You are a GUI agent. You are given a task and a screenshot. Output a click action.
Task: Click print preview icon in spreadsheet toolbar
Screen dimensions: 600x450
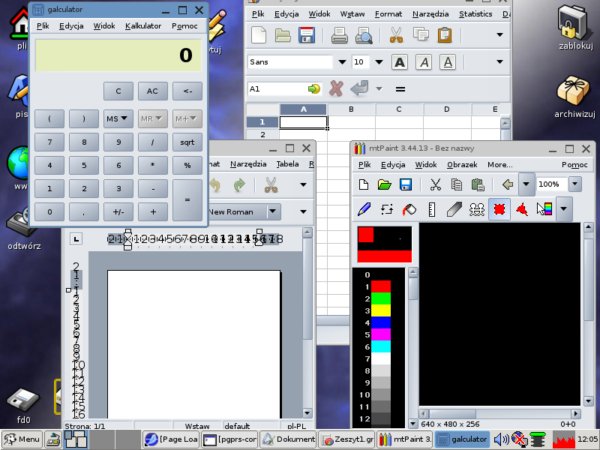(363, 35)
